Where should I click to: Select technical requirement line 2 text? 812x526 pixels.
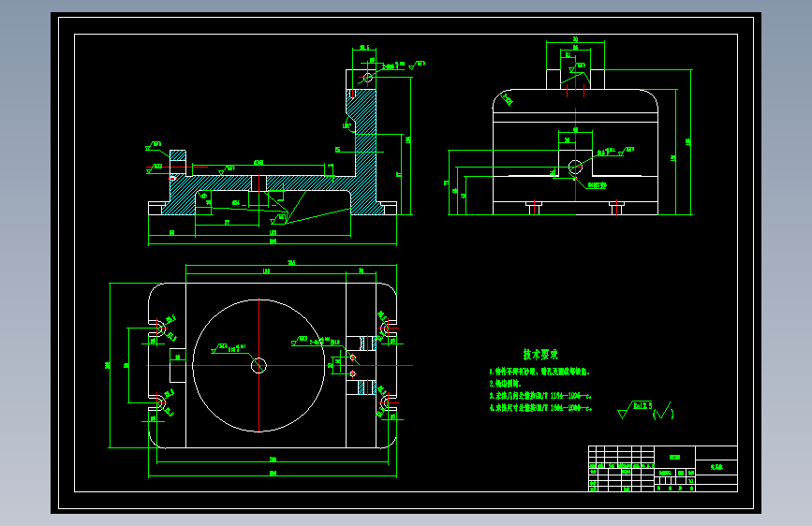pos(505,384)
